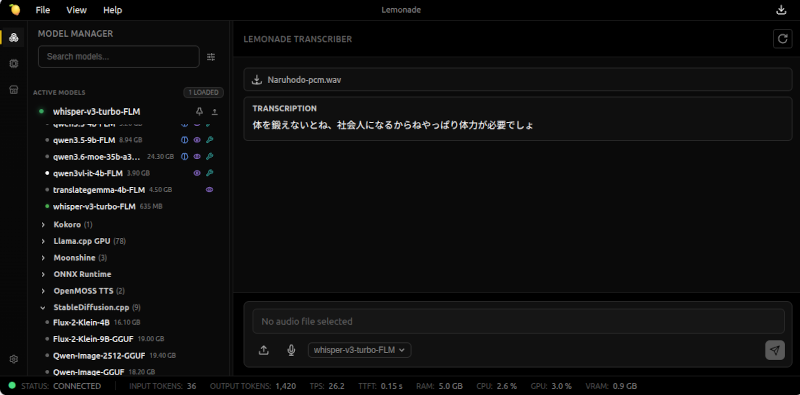This screenshot has width=800, height=395.
Task: Open the Naruhodo-pcm.wav file entry
Action: click(x=518, y=80)
